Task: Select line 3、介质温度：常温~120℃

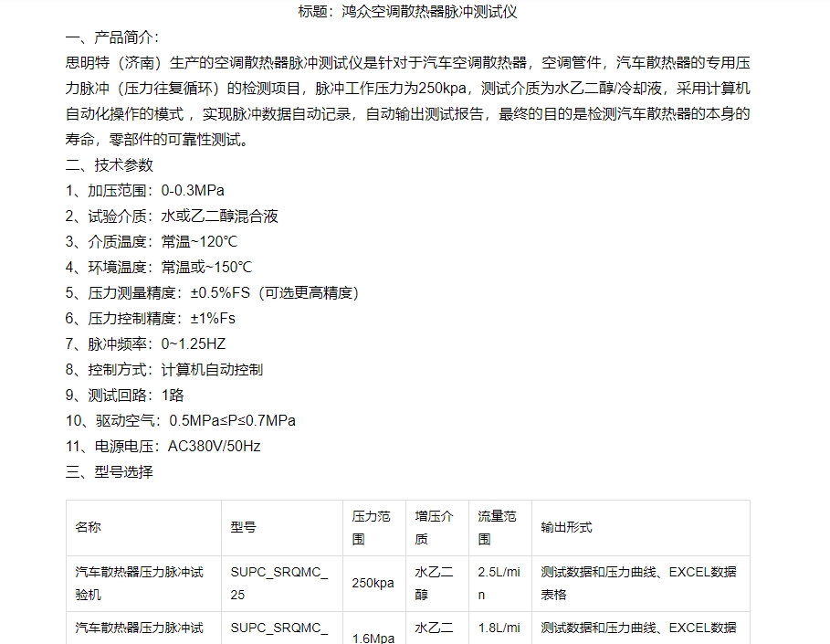Action: tap(152, 241)
